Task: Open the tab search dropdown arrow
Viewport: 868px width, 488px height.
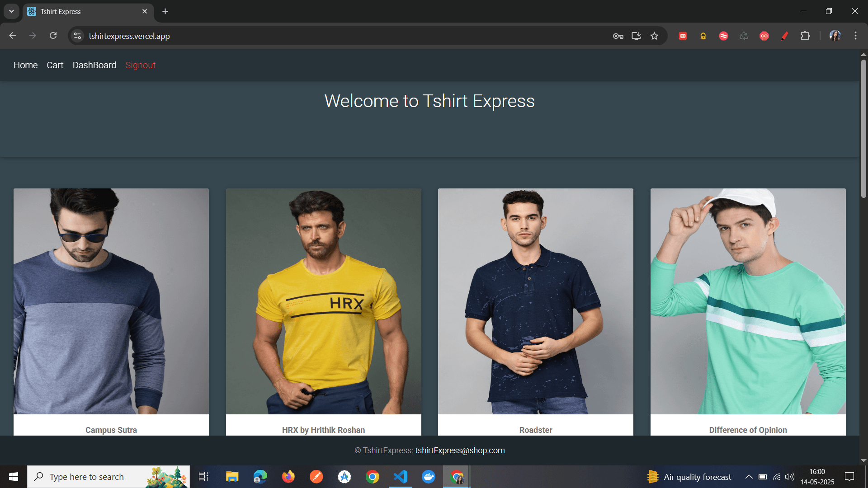Action: 11,11
